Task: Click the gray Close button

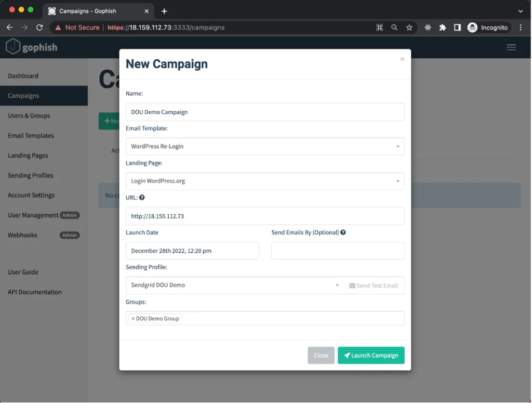Action: click(321, 355)
